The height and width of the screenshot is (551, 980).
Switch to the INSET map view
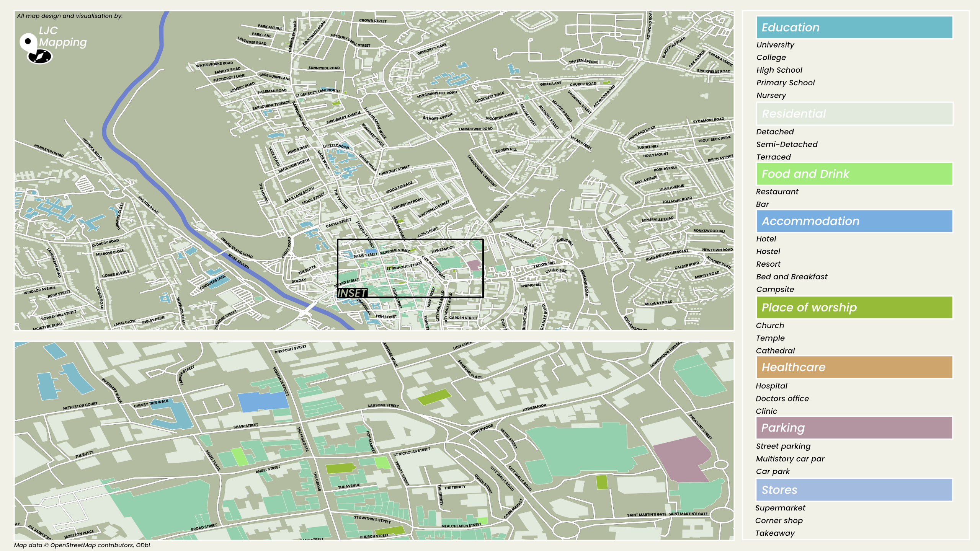[352, 293]
